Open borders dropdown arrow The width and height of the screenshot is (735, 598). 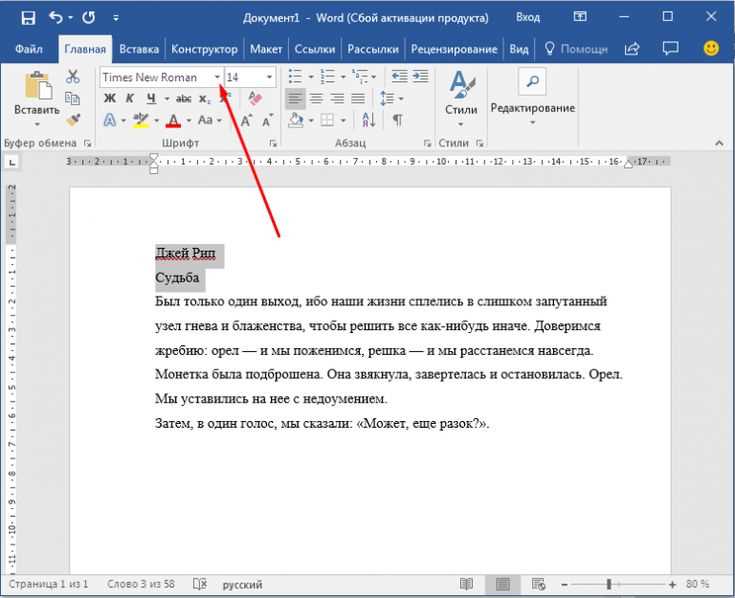(x=343, y=121)
